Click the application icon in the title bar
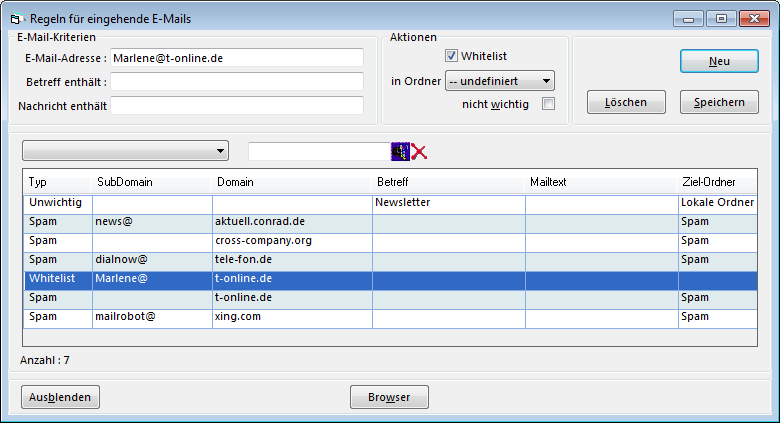The width and height of the screenshot is (780, 423). point(14,19)
